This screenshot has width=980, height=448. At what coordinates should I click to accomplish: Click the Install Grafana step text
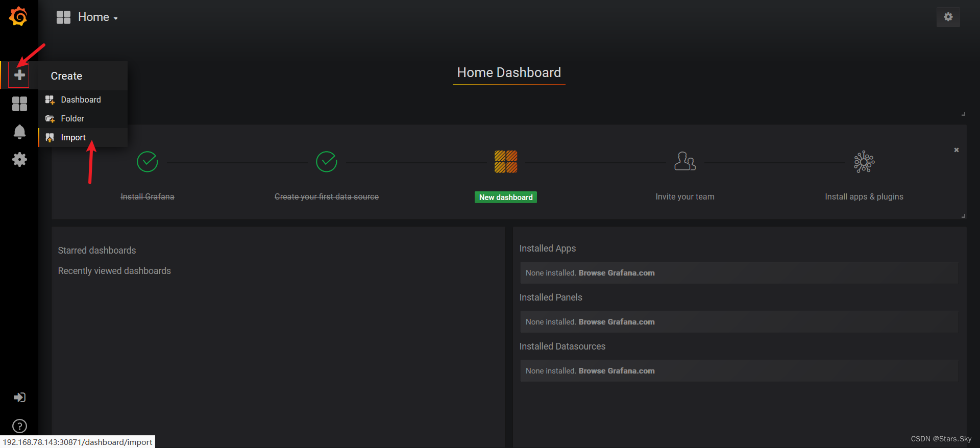[148, 197]
